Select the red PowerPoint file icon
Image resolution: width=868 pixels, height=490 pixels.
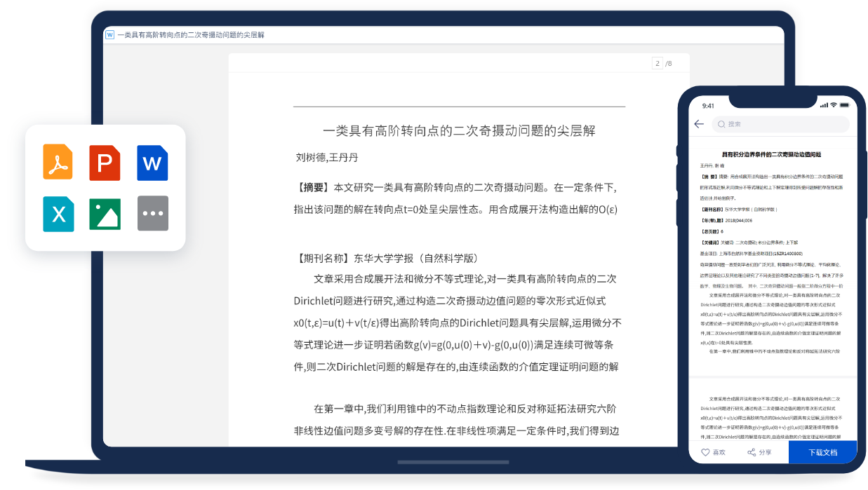(105, 163)
